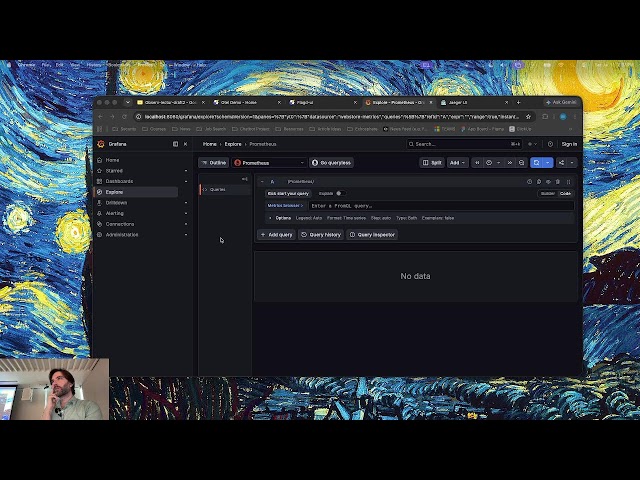Select Explore in the sidebar

coord(136,192)
